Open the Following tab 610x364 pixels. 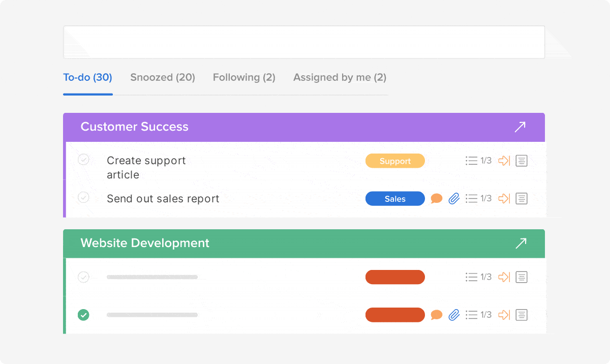pos(244,77)
